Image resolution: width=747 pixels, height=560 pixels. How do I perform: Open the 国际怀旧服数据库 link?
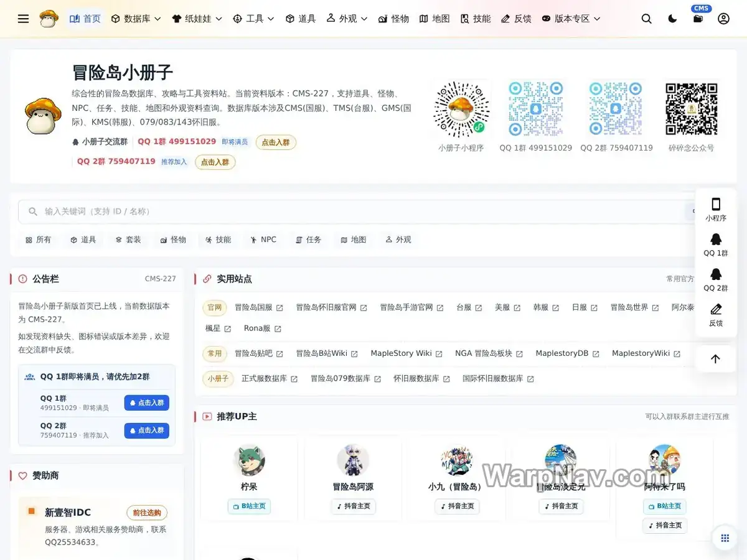(x=498, y=378)
